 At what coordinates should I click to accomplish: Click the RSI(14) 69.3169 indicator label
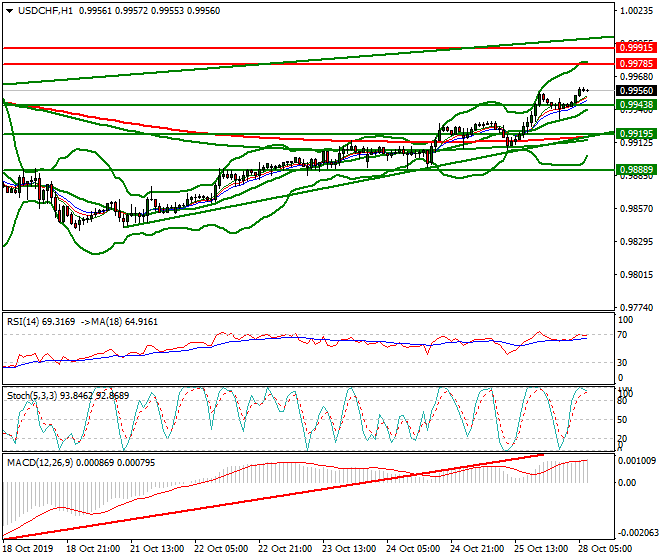click(x=41, y=322)
